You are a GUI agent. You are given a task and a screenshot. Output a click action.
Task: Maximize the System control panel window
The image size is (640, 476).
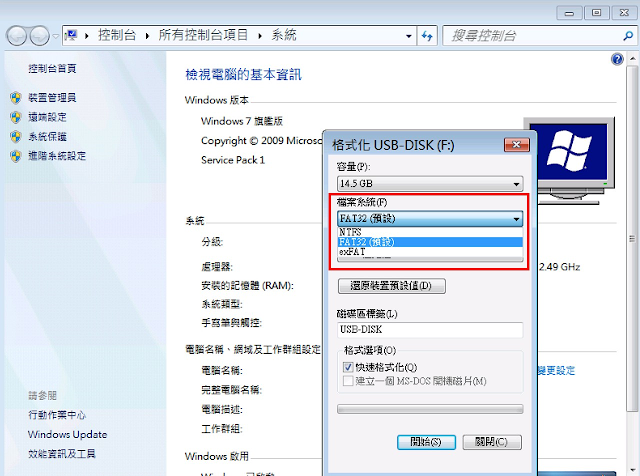point(596,13)
